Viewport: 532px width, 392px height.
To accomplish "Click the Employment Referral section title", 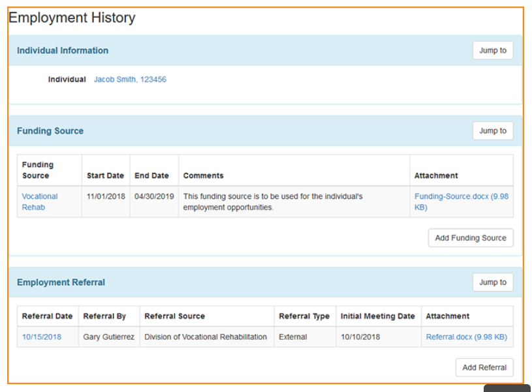I will click(61, 282).
